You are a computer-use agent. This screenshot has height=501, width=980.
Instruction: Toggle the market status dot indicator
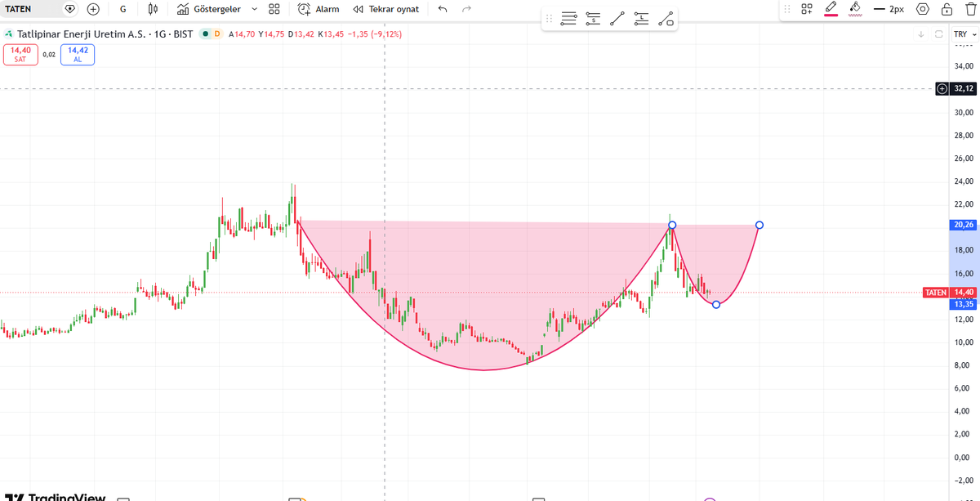tap(206, 34)
